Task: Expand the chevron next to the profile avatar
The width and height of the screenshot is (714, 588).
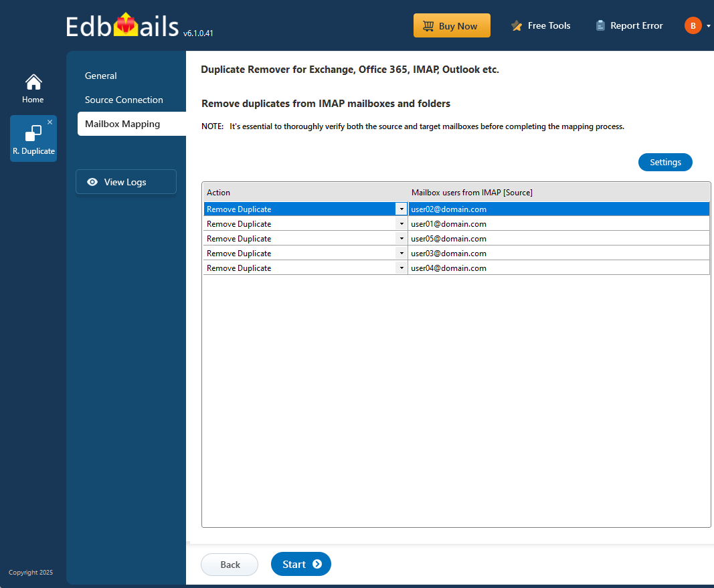Action: coord(707,25)
